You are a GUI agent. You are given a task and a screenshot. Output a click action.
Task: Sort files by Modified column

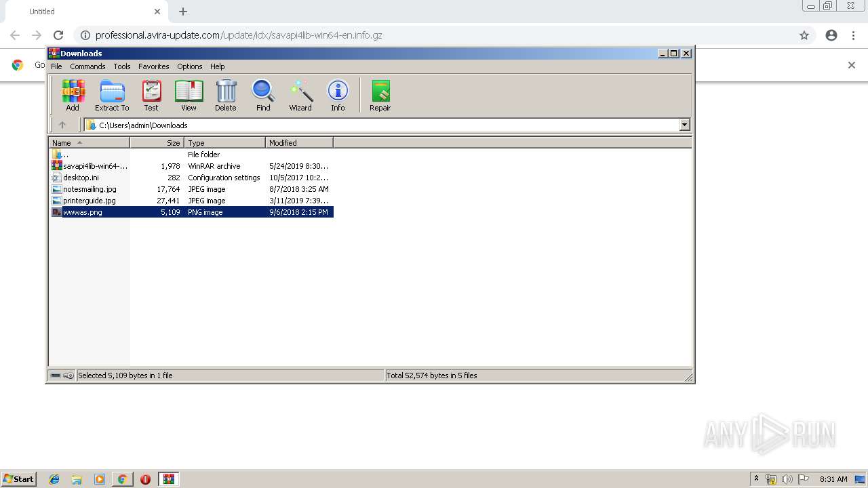[x=299, y=143]
